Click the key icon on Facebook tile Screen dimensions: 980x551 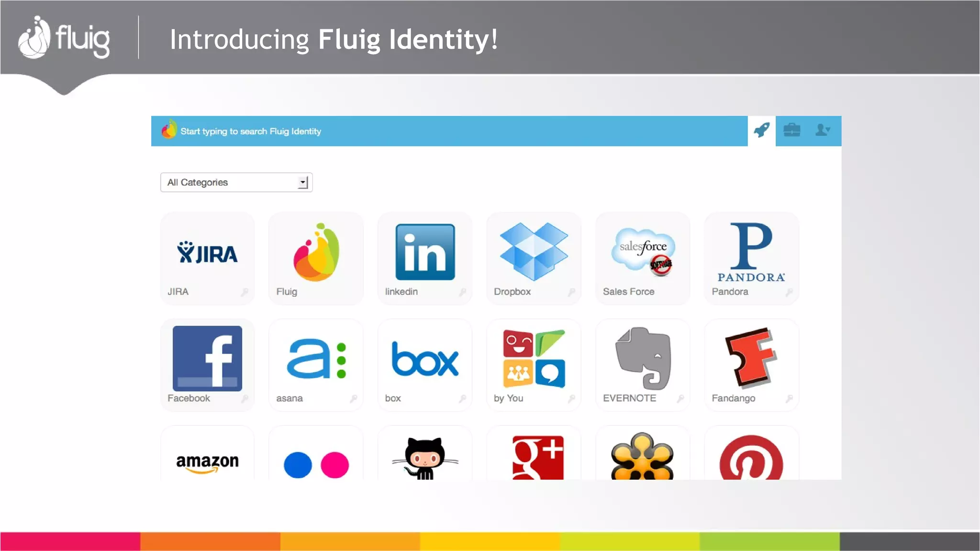click(x=245, y=398)
